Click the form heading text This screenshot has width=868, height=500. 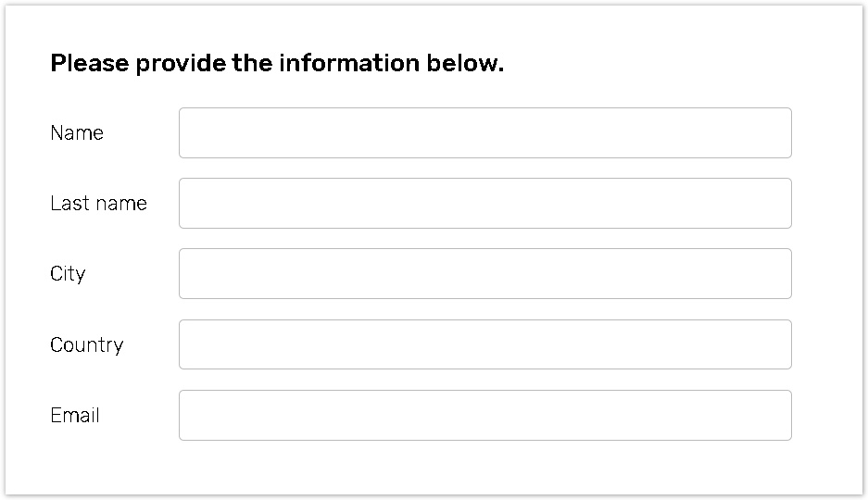click(x=277, y=64)
